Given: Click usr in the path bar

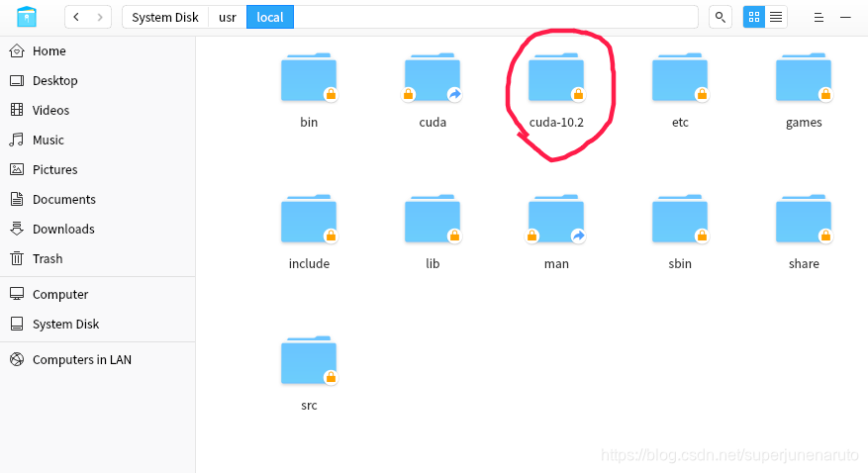Looking at the screenshot, I should (228, 17).
